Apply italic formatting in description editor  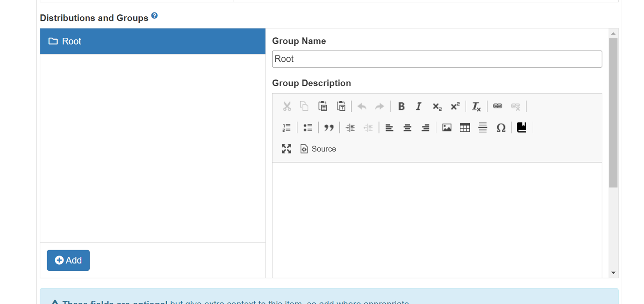pyautogui.click(x=418, y=106)
